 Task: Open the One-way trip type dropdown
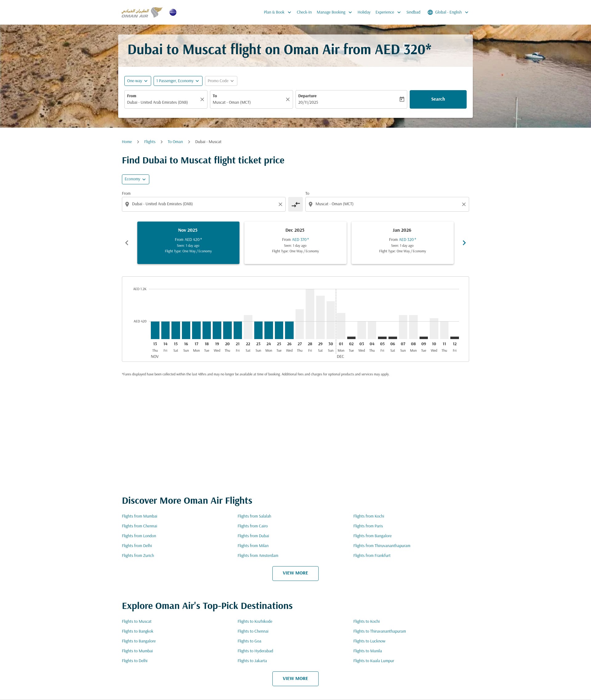138,81
